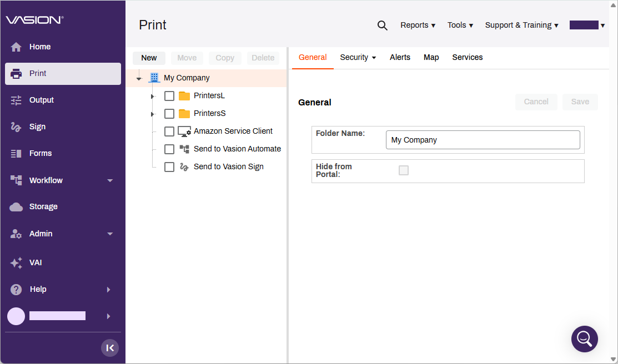The width and height of the screenshot is (618, 364).
Task: Click the Home house icon
Action: [x=16, y=47]
